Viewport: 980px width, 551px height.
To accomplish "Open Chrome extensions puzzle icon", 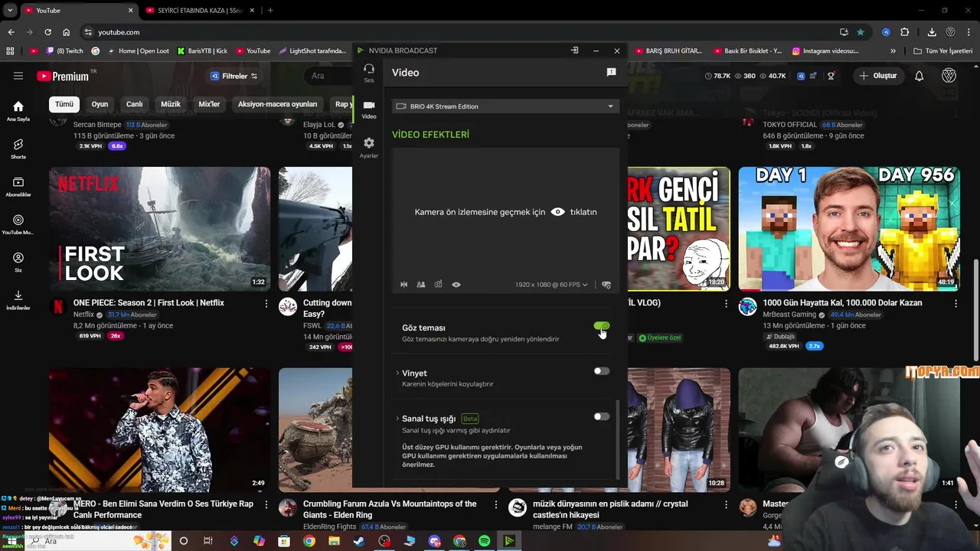I will coord(904,32).
